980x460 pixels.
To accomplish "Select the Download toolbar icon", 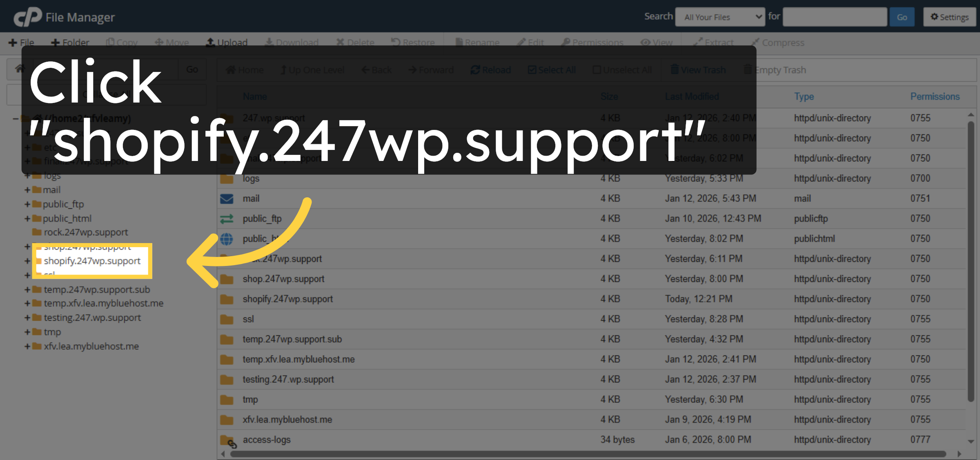I will point(292,42).
